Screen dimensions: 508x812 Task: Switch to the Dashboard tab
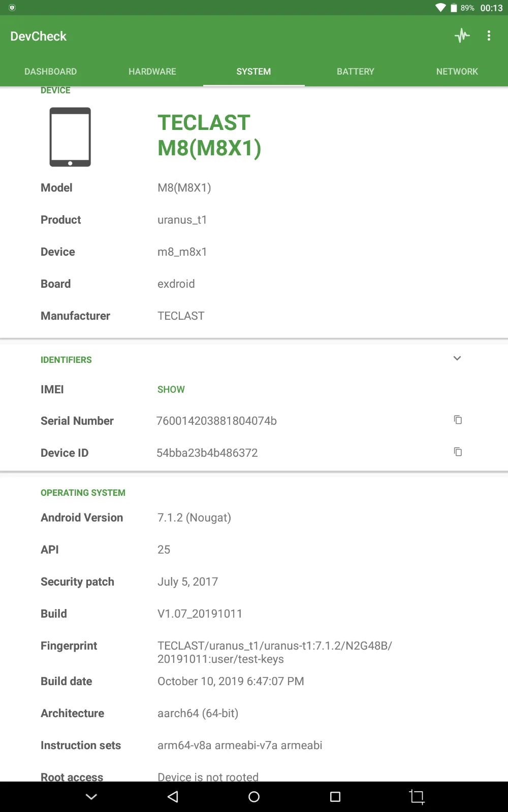(x=51, y=72)
